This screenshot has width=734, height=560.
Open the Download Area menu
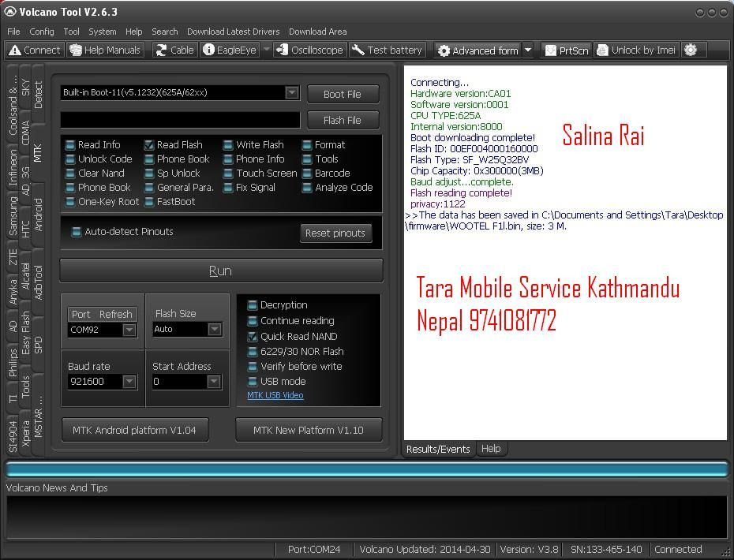click(317, 32)
